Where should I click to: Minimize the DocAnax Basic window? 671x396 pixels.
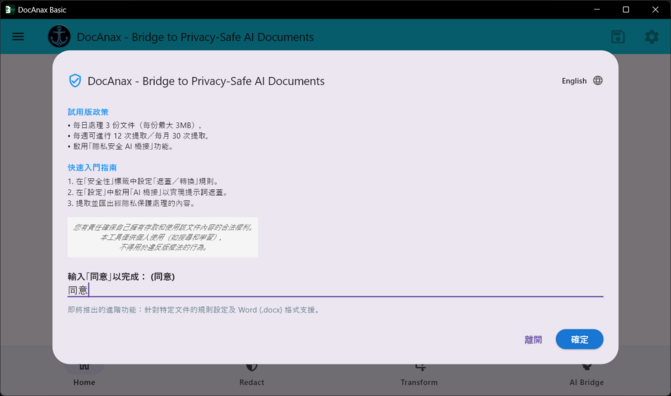tap(597, 9)
